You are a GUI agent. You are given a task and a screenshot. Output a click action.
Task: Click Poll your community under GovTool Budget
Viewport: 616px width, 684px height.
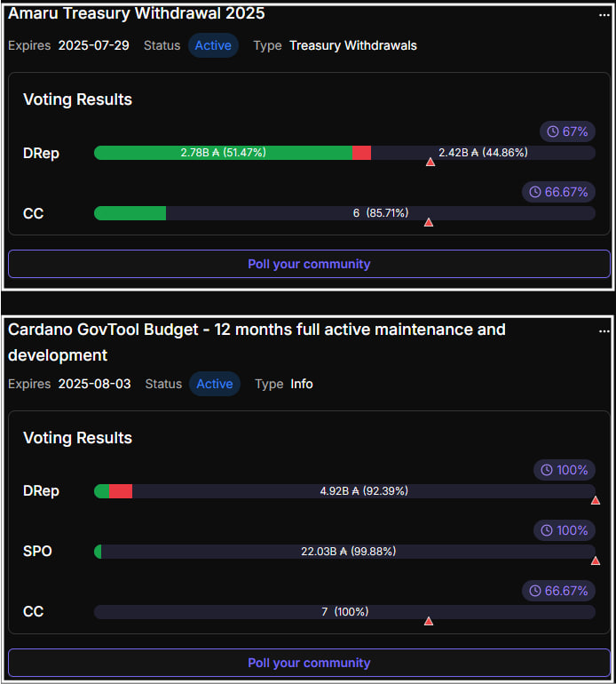click(309, 663)
